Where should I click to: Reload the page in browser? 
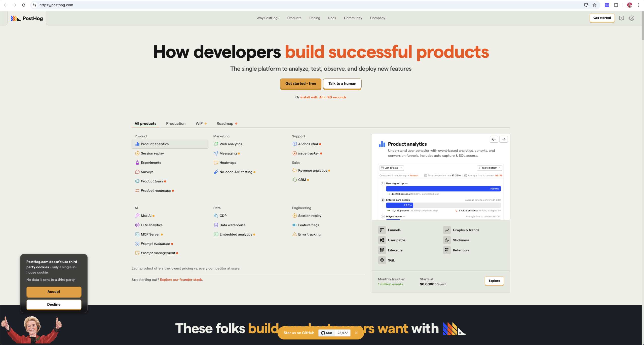[x=23, y=5]
